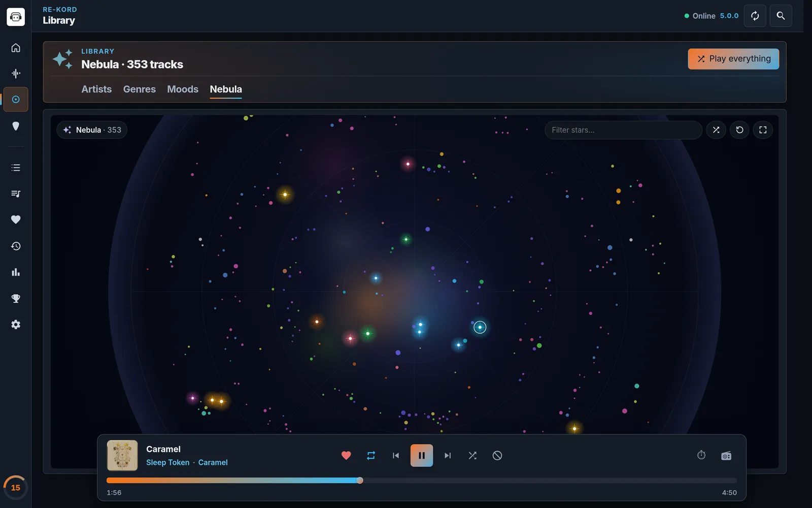Open listening history sidebar icon

tap(16, 246)
